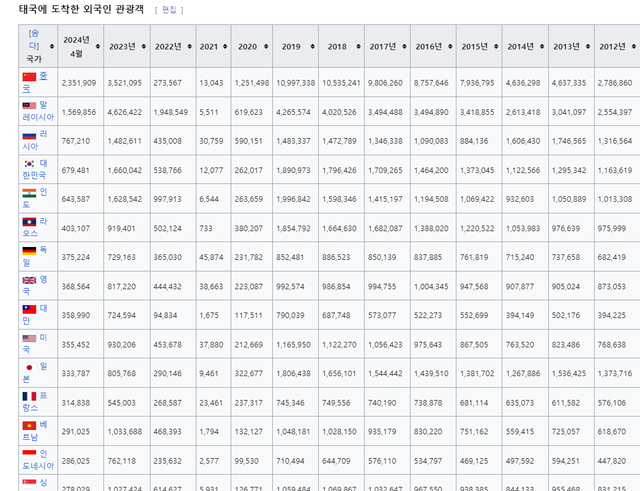Sort table by the 2019 column
Image resolution: width=640 pixels, height=491 pixels.
point(291,46)
